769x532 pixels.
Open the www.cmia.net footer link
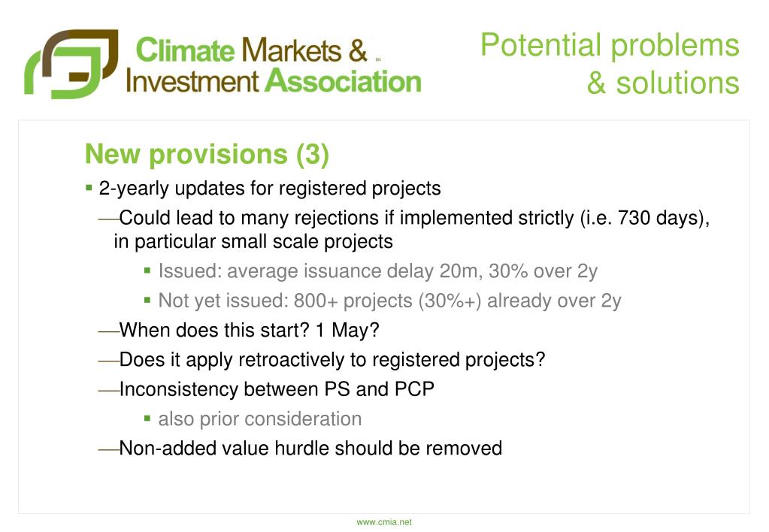point(384,522)
